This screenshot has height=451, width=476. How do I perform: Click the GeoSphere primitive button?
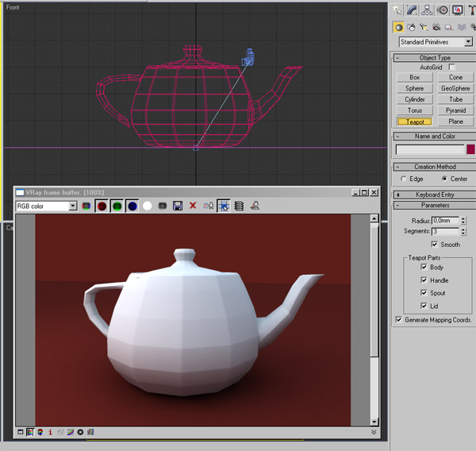pos(455,88)
